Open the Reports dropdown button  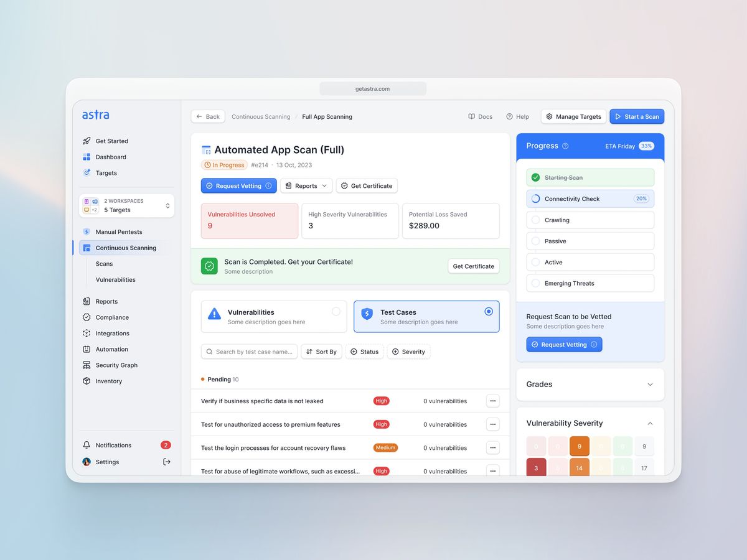pos(306,185)
